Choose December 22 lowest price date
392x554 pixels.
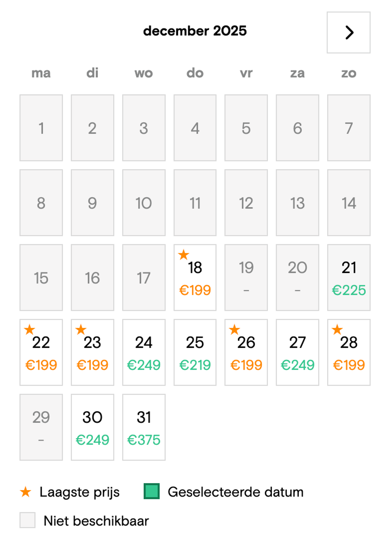click(x=41, y=352)
